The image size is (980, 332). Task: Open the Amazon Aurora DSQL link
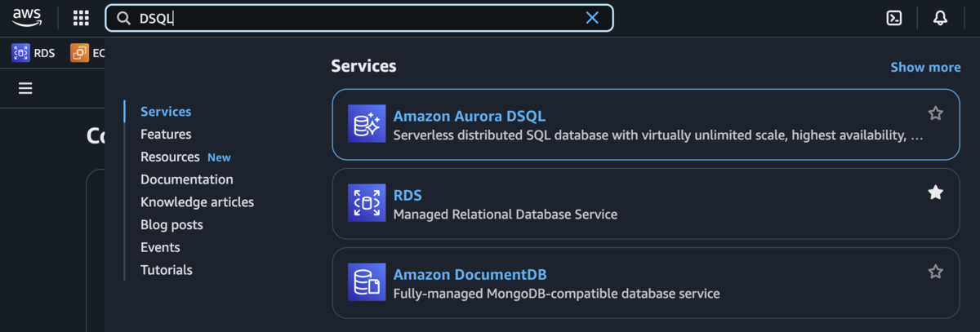click(x=469, y=116)
